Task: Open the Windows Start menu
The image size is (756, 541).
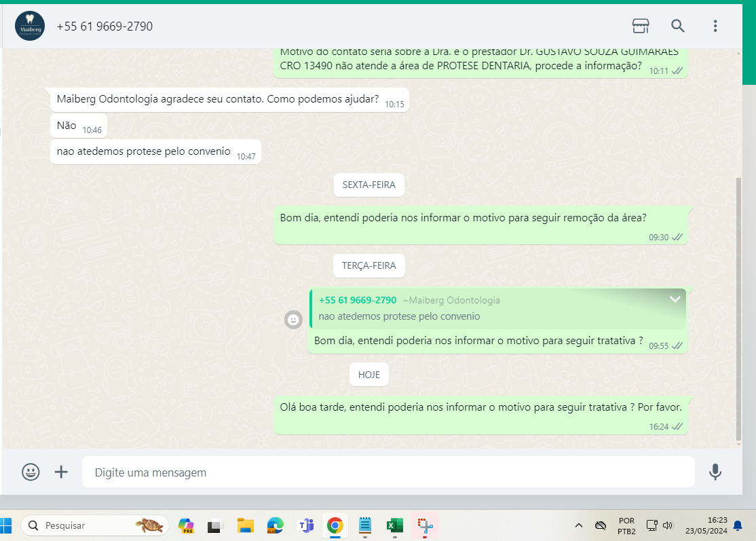Action: tap(6, 525)
